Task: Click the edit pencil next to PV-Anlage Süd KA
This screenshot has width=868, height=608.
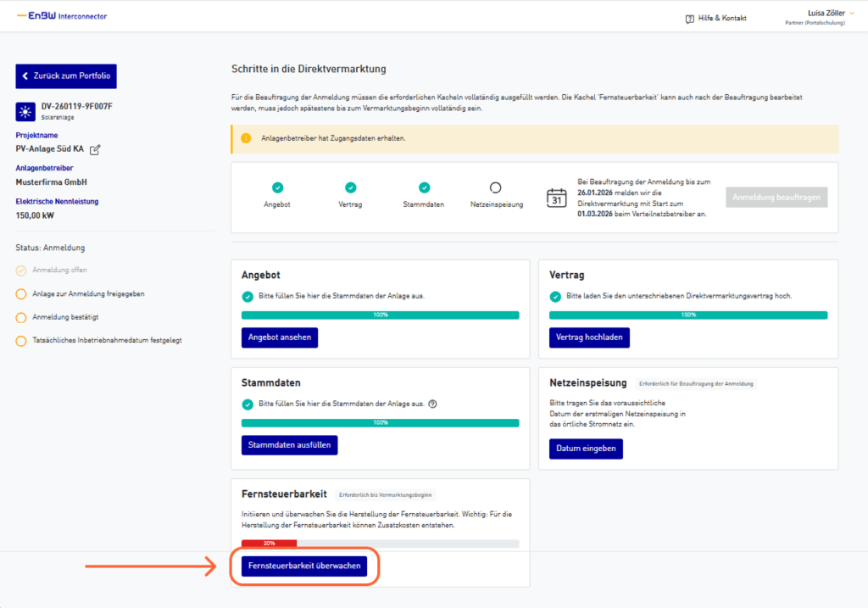Action: 95,149
